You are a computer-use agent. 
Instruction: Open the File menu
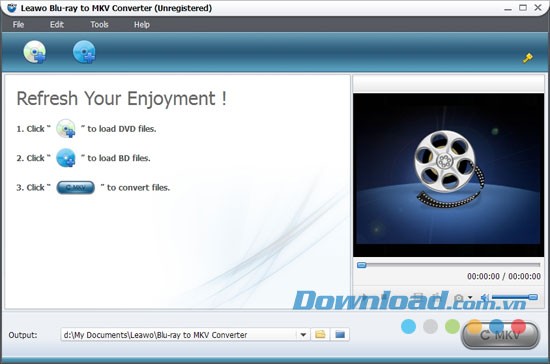click(18, 25)
